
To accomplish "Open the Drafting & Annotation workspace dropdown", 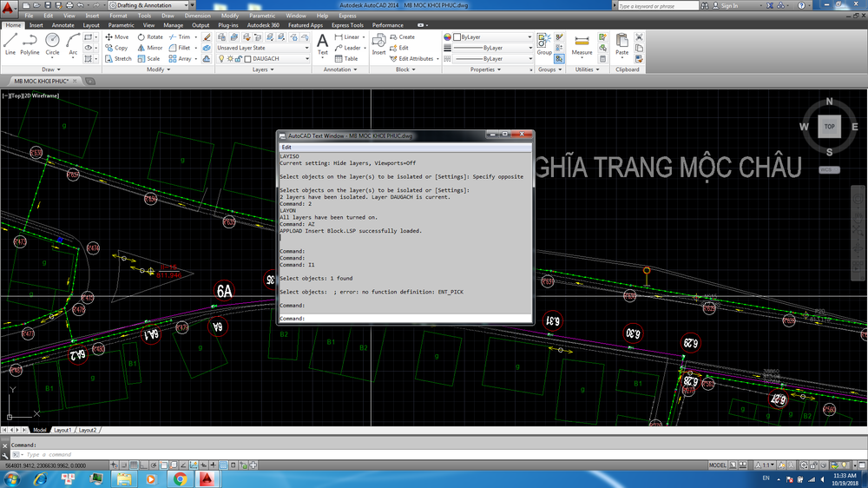I will pos(148,5).
